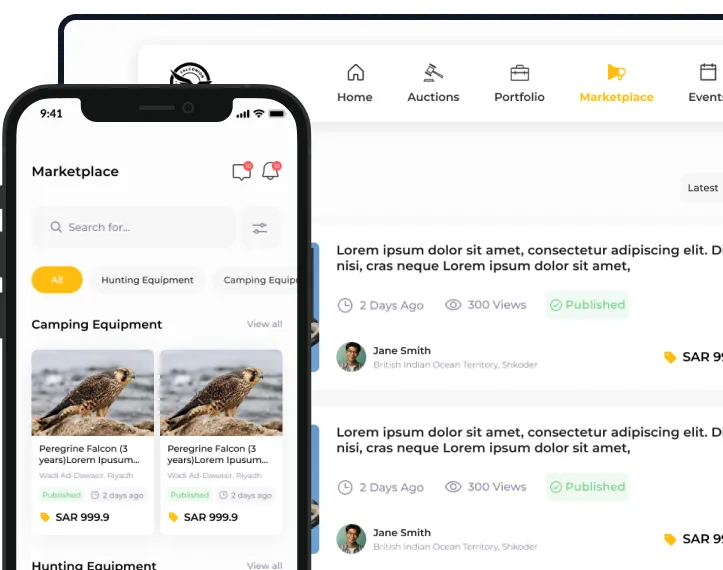Click the Marketplace heading on phone
The width and height of the screenshot is (723, 570).
[75, 172]
